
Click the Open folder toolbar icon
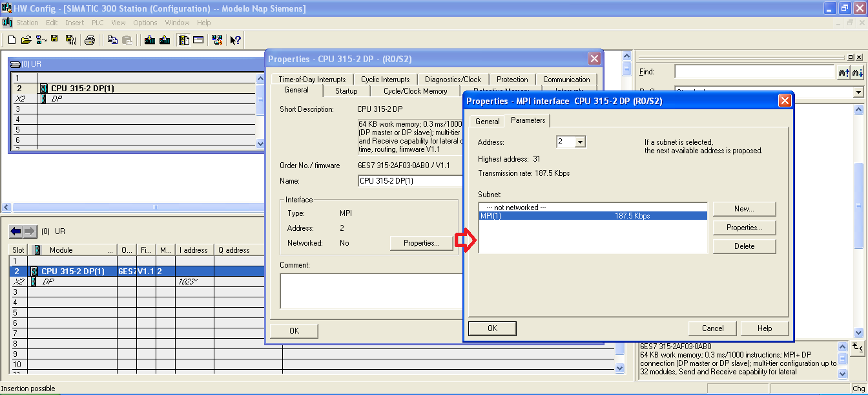coord(26,40)
